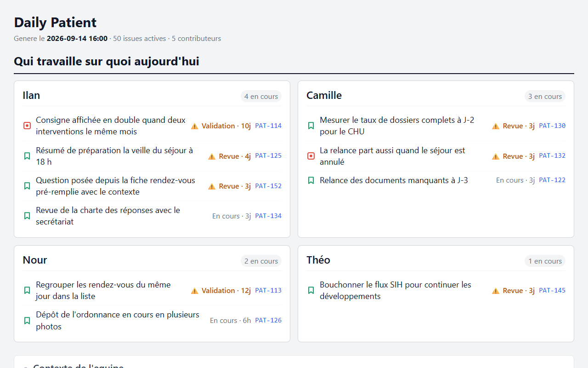Click the warning icon on the PAT-125 row
Screen dimensions: 588x368
212,156
